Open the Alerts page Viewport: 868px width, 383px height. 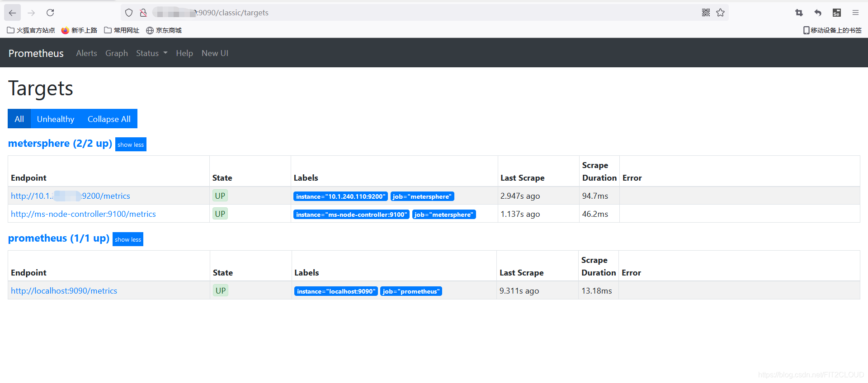coord(86,53)
